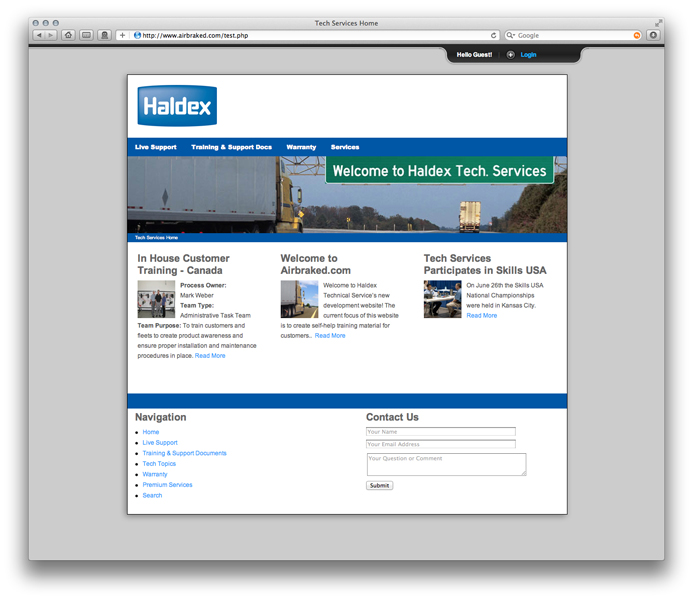Click the Contact Us heading

pyautogui.click(x=392, y=417)
